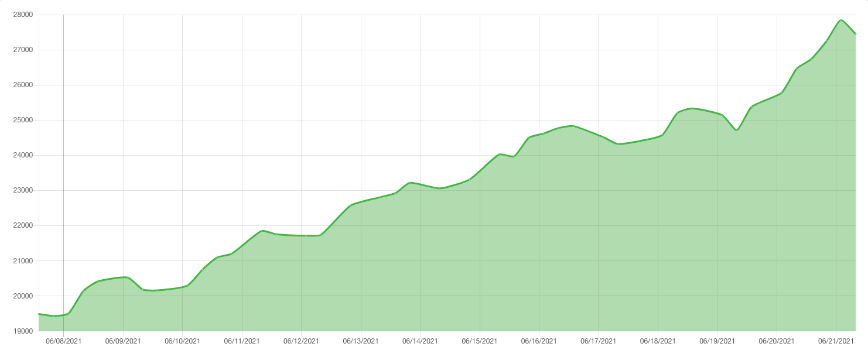
Task: Click the last data point at chart's right edge
Action: point(856,33)
